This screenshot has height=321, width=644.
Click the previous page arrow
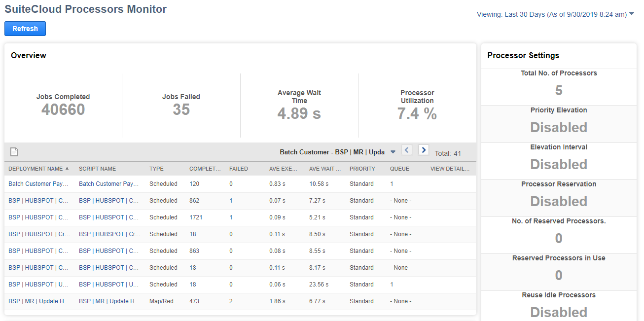coord(407,150)
